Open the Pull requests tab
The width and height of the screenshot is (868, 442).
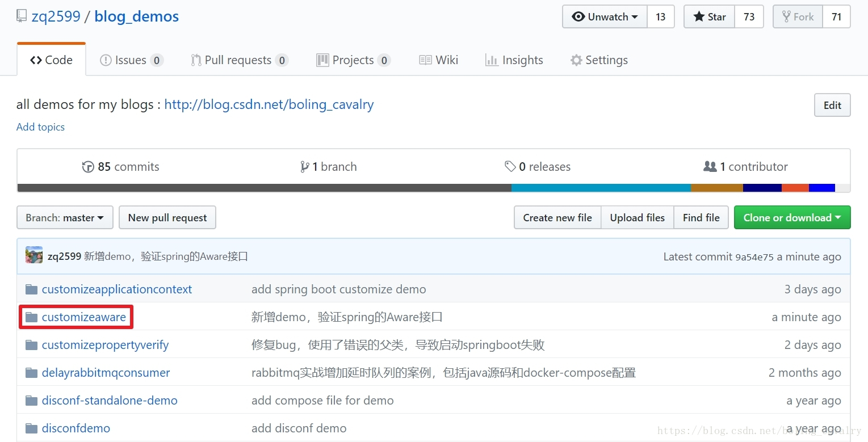[240, 60]
